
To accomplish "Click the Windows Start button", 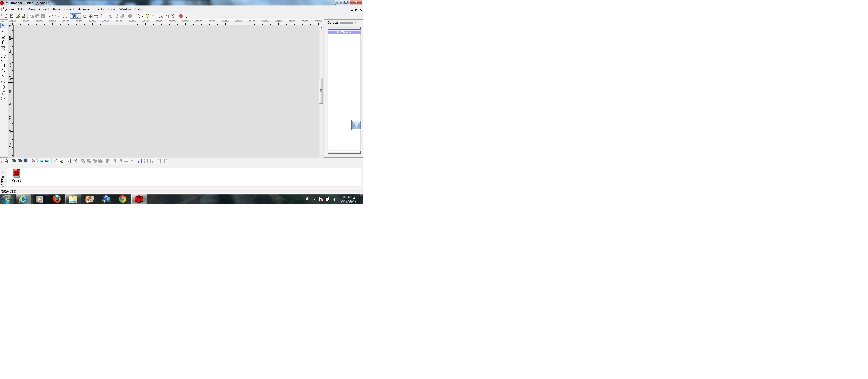I will click(x=7, y=199).
